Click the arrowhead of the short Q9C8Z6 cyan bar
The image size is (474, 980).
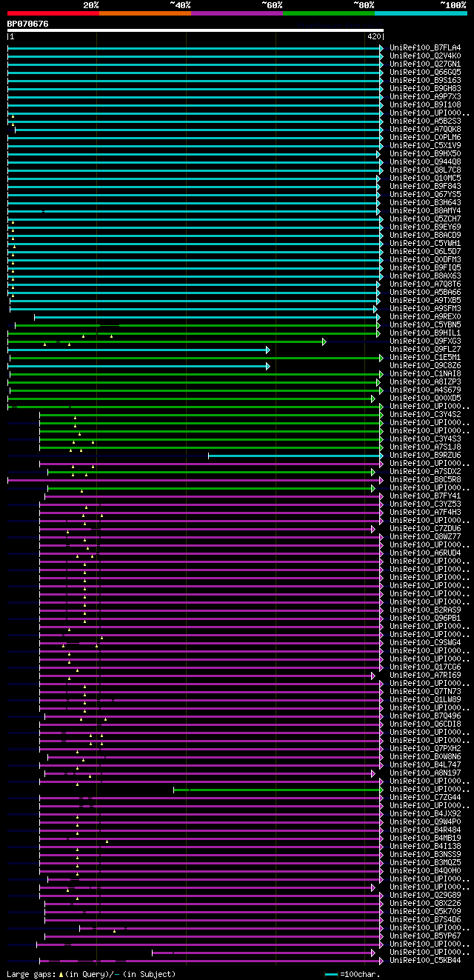[268, 366]
